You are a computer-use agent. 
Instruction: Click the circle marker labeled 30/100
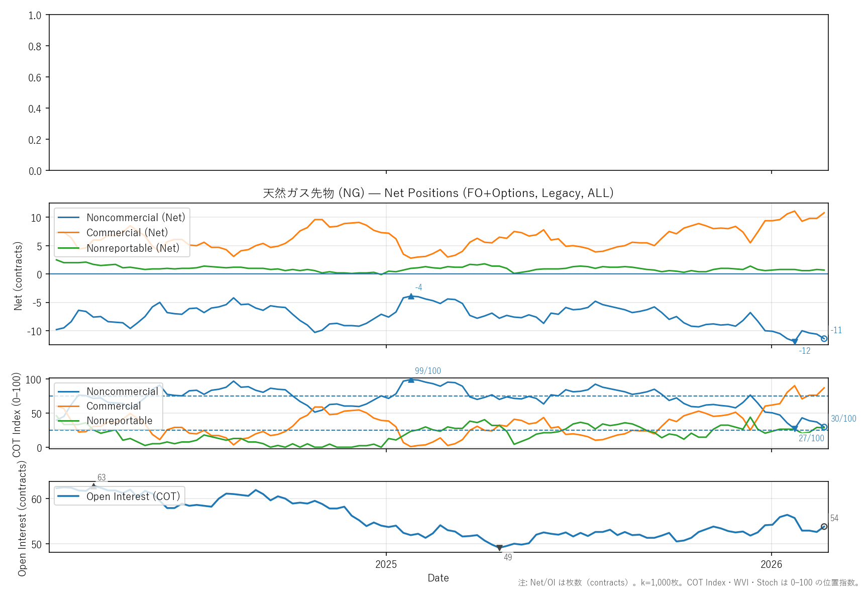[824, 427]
